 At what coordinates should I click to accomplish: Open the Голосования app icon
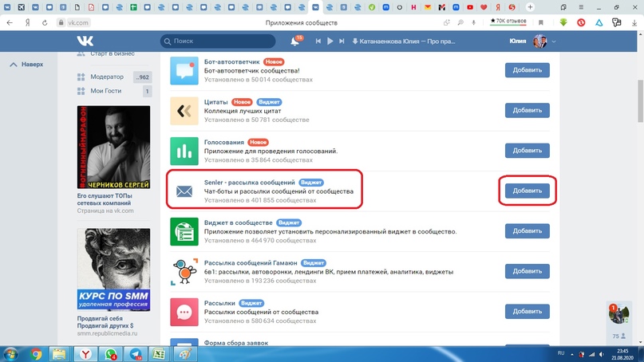184,151
